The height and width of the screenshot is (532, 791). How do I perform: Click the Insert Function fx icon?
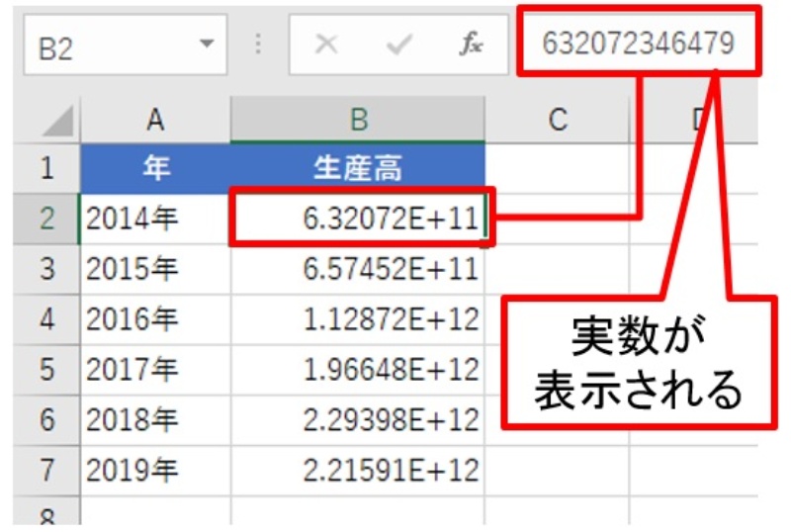pos(470,45)
